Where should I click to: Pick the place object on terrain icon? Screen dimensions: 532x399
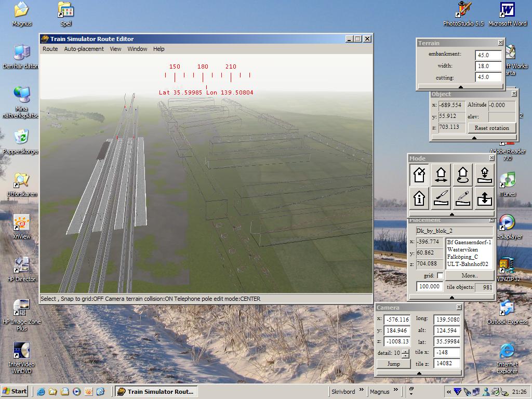[484, 175]
